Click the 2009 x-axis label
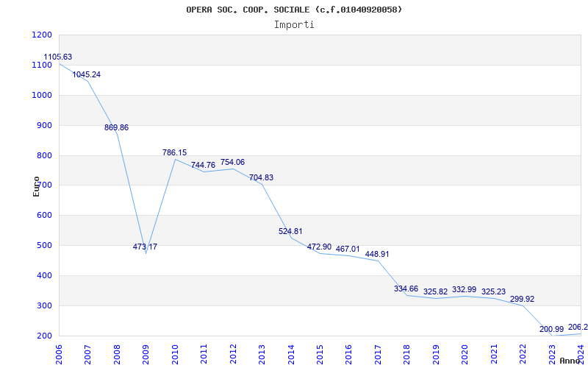Screen dimensions: 588x368 146,353
